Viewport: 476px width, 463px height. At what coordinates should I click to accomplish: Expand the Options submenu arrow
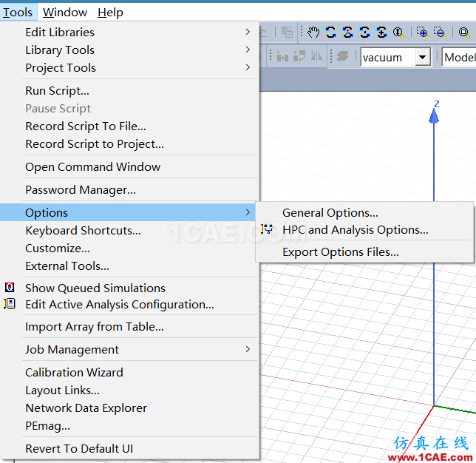(x=248, y=212)
